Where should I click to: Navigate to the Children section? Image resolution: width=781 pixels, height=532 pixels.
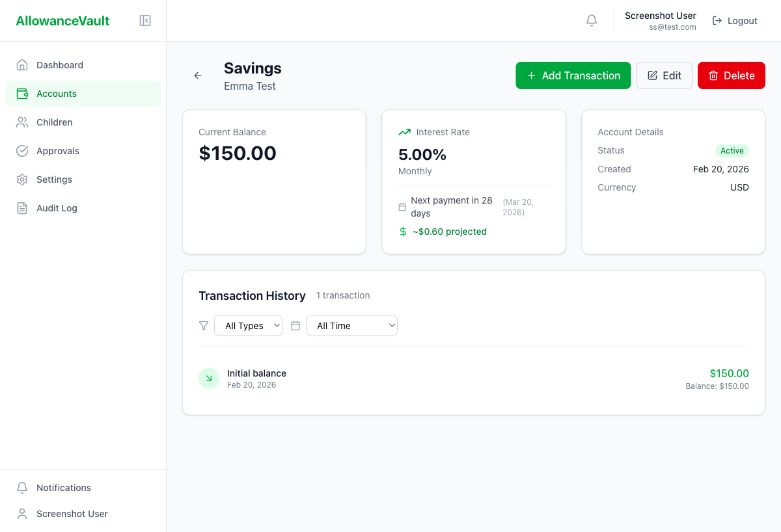[54, 122]
